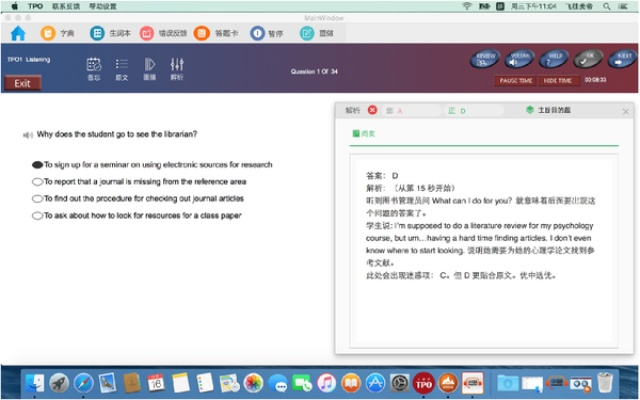Select option 'To find out the procedure'

38,199
